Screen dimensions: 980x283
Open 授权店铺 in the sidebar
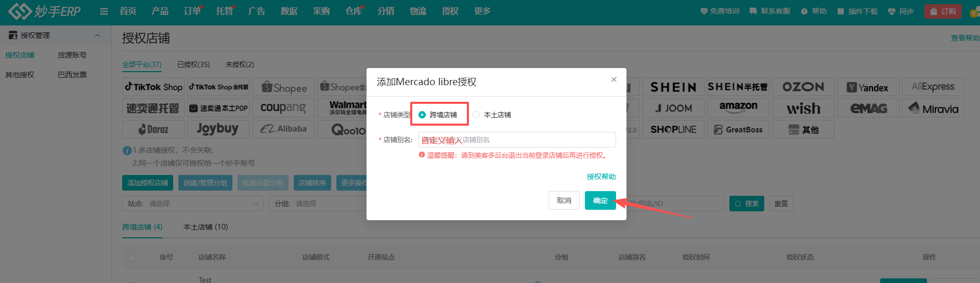pos(20,55)
